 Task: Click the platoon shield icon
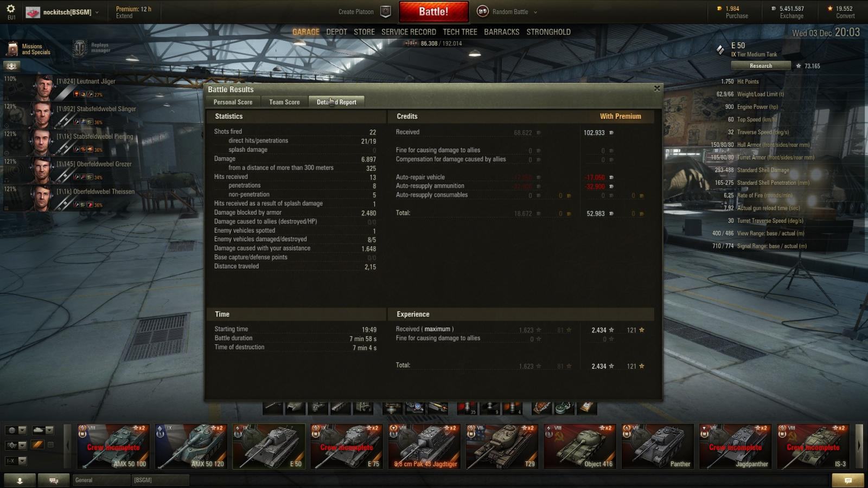coord(386,11)
